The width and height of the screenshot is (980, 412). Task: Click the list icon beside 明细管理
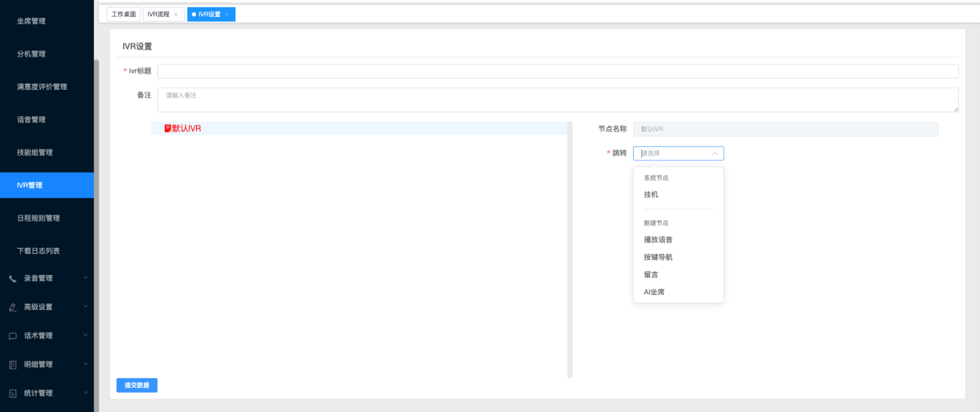pos(12,365)
